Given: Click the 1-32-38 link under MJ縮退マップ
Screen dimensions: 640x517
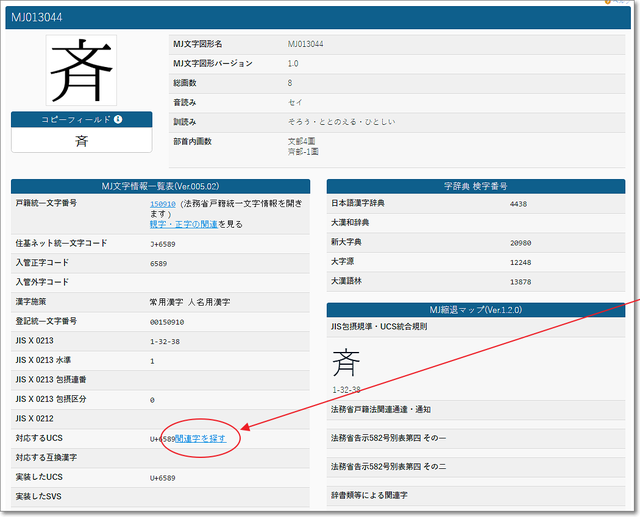Looking at the screenshot, I should coord(346,390).
